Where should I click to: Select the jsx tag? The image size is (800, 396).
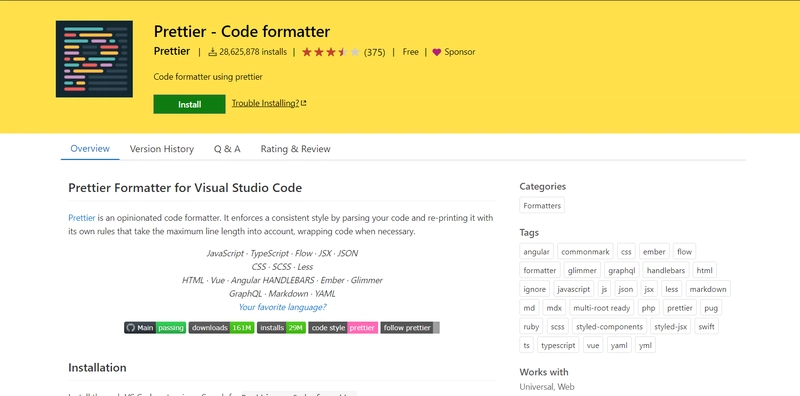[649, 289]
